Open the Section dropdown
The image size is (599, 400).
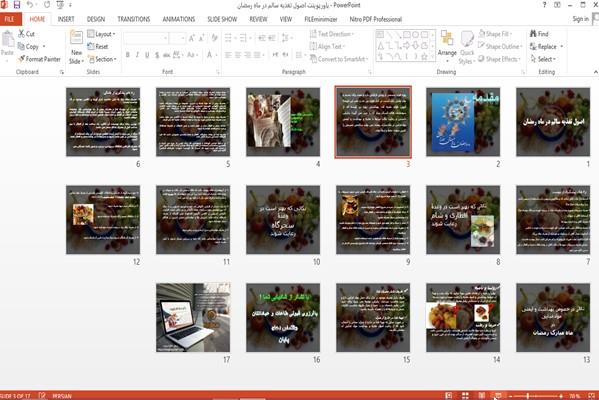click(102, 59)
